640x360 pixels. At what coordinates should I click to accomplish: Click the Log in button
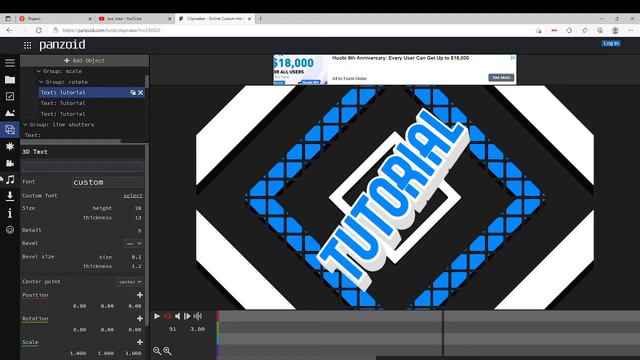[611, 43]
